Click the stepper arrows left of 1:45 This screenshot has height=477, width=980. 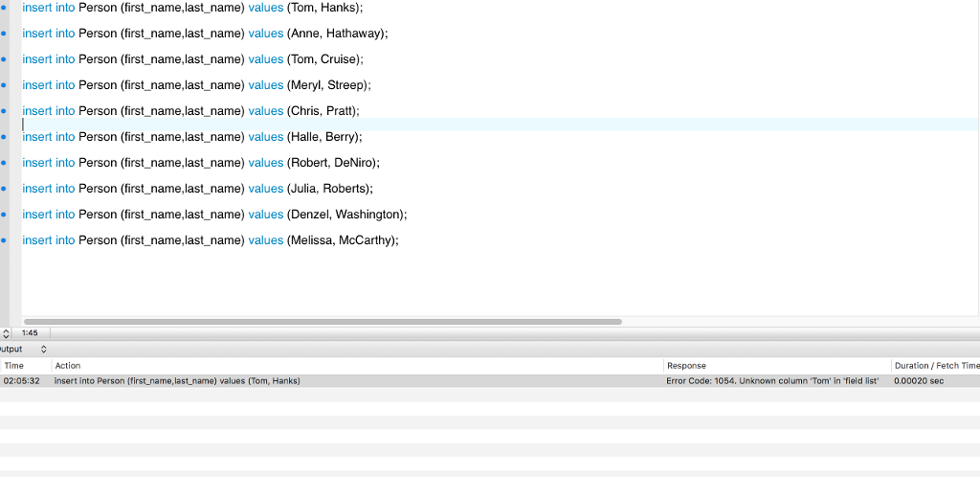pos(6,333)
